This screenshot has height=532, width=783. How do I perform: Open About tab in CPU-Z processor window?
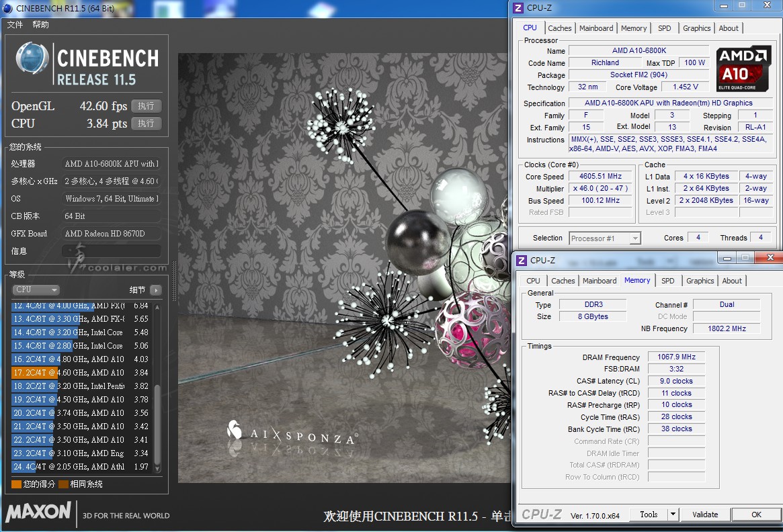(x=729, y=28)
